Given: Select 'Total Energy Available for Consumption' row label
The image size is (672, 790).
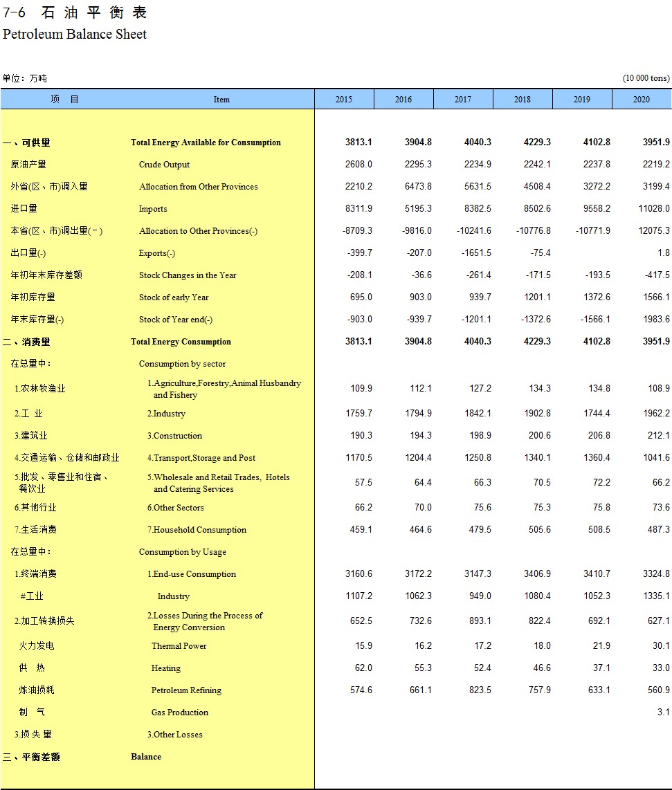Looking at the screenshot, I should [x=206, y=143].
